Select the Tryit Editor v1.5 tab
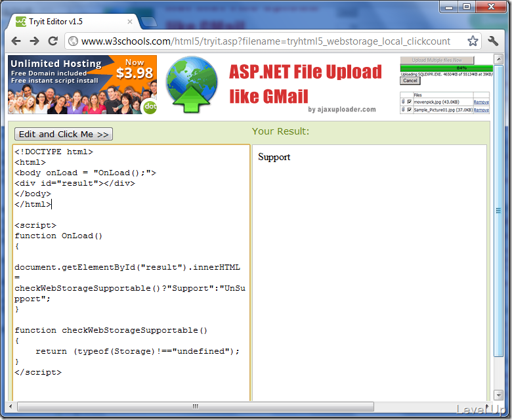512x420 pixels. point(74,22)
